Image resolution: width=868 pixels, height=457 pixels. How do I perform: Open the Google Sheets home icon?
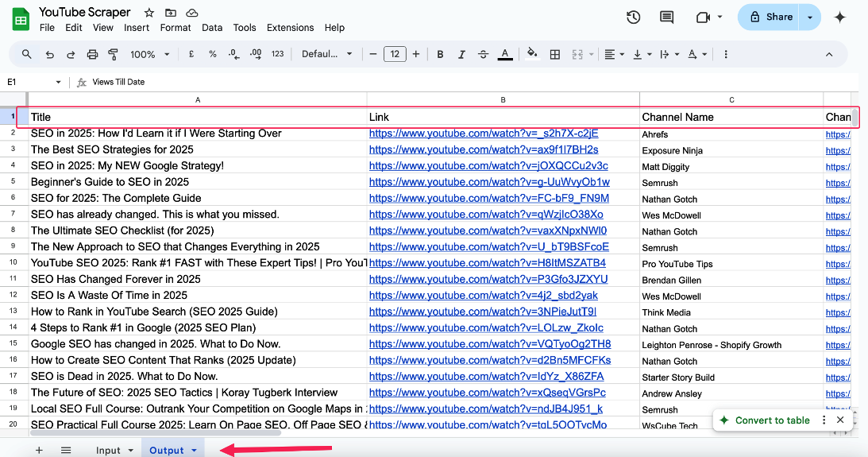21,20
